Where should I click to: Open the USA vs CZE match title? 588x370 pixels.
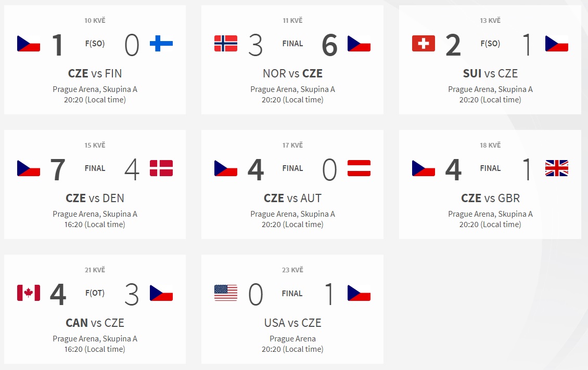(x=292, y=323)
